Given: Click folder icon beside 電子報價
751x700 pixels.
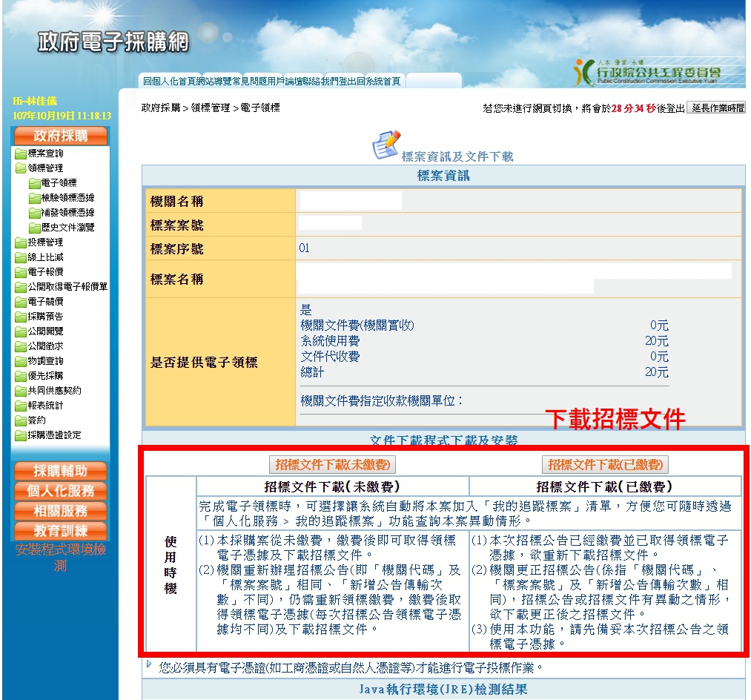Looking at the screenshot, I should pos(21,272).
